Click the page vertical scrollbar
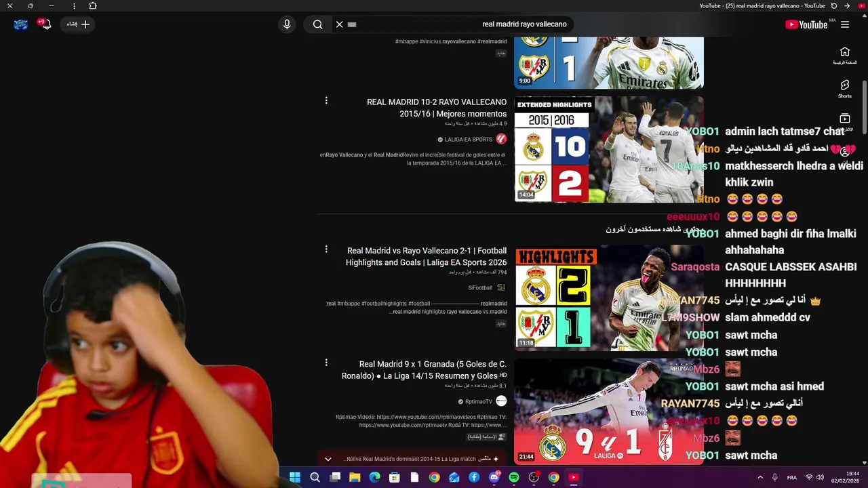 tap(864, 107)
